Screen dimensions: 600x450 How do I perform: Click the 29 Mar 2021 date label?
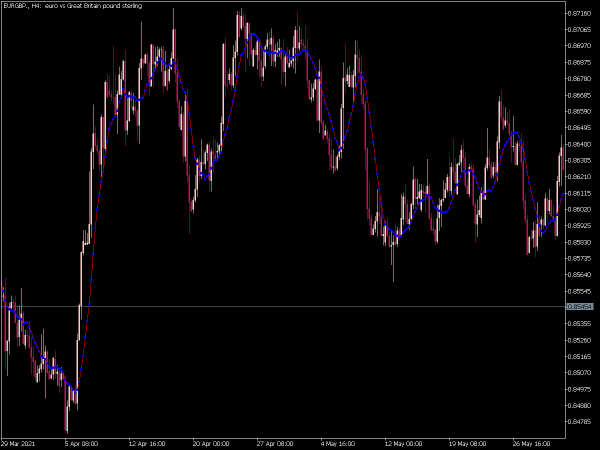pyautogui.click(x=18, y=444)
